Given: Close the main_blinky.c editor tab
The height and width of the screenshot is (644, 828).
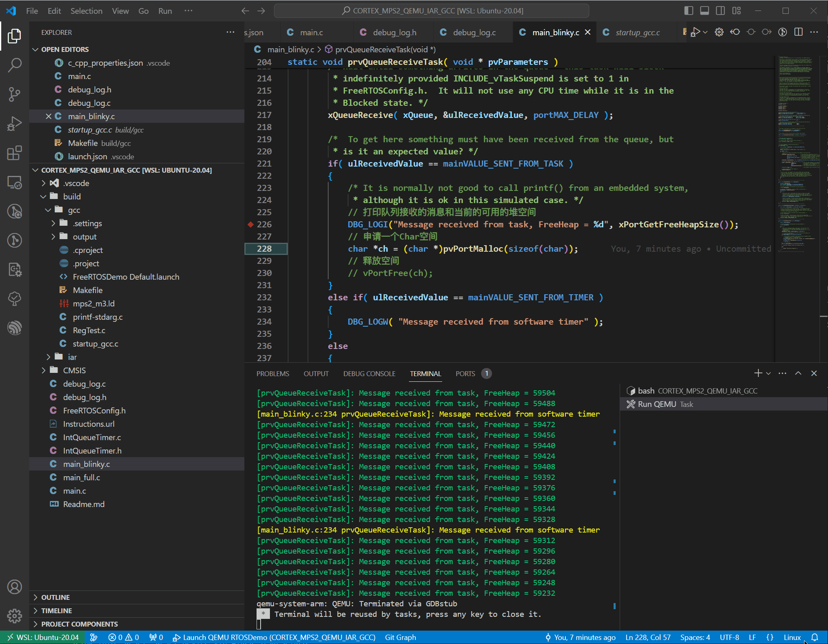Looking at the screenshot, I should [588, 32].
